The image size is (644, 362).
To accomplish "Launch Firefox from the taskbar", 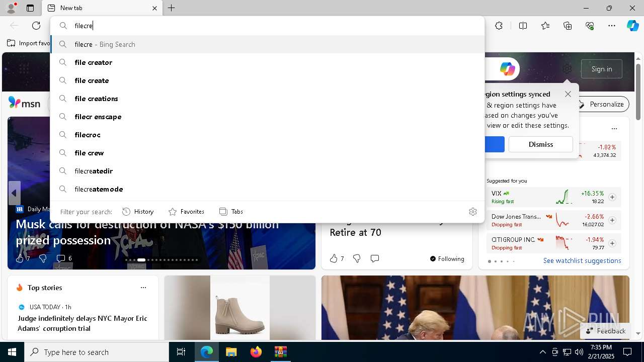I will (256, 352).
